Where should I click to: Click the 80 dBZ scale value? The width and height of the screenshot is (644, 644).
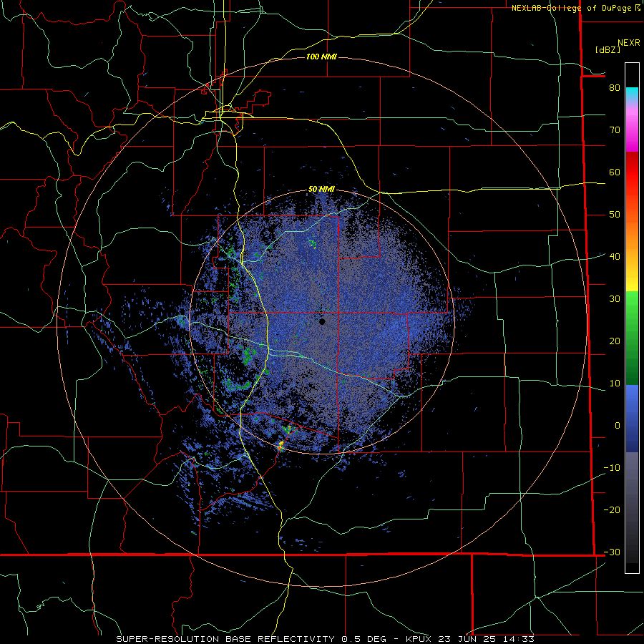click(615, 88)
